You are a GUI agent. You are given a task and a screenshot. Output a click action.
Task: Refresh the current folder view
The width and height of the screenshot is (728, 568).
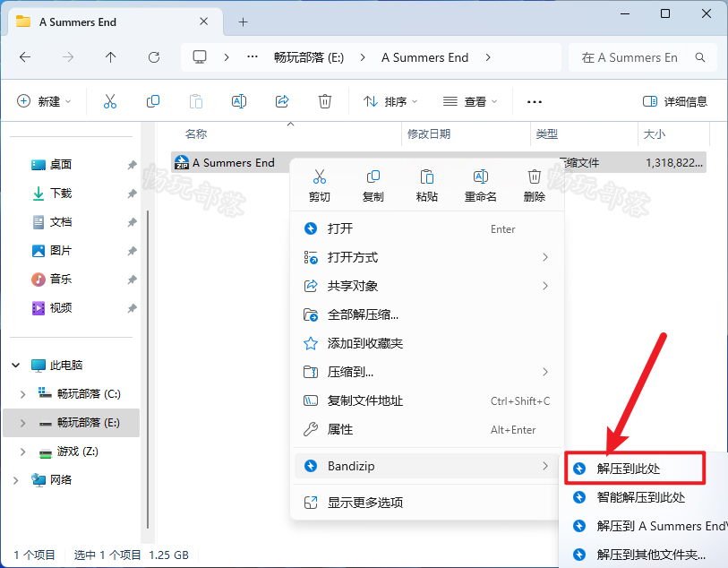click(x=154, y=57)
